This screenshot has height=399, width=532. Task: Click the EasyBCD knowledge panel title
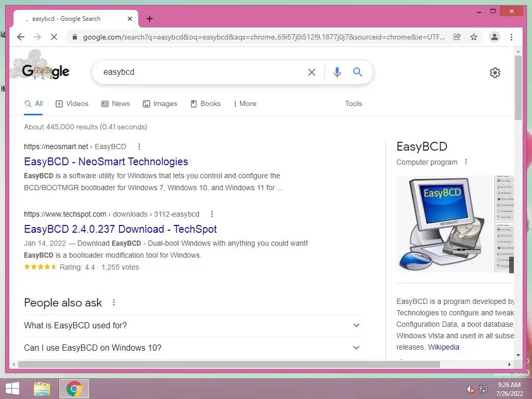point(422,147)
